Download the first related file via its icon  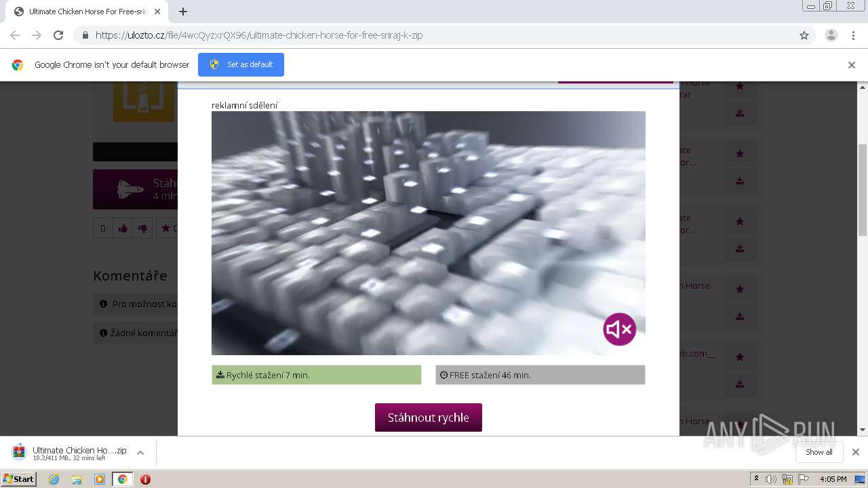(x=740, y=113)
